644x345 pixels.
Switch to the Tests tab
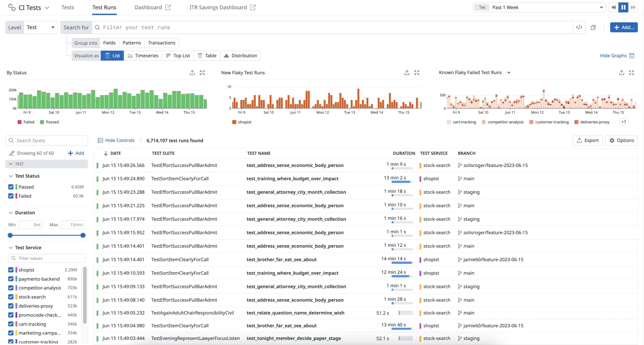[x=68, y=7]
